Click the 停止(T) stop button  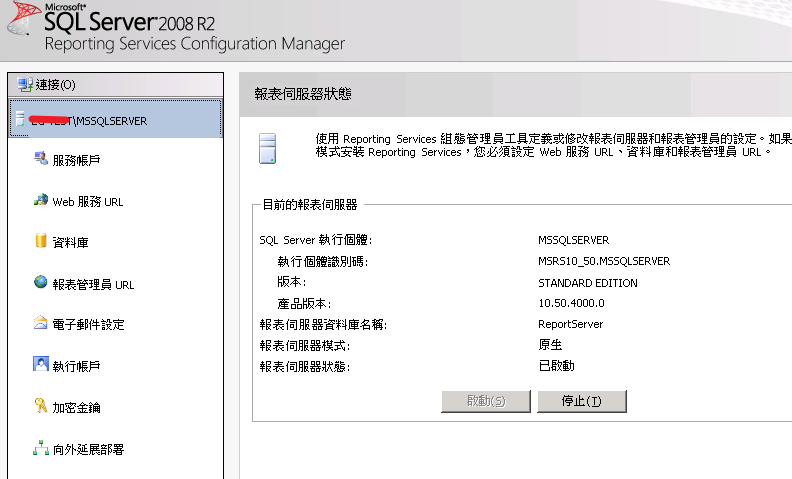tap(582, 401)
